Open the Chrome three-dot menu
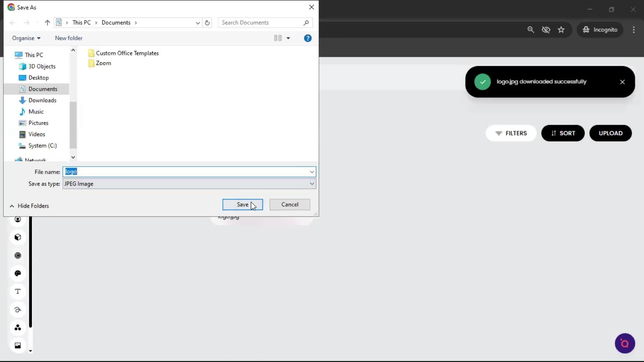The image size is (644, 362). (634, 29)
